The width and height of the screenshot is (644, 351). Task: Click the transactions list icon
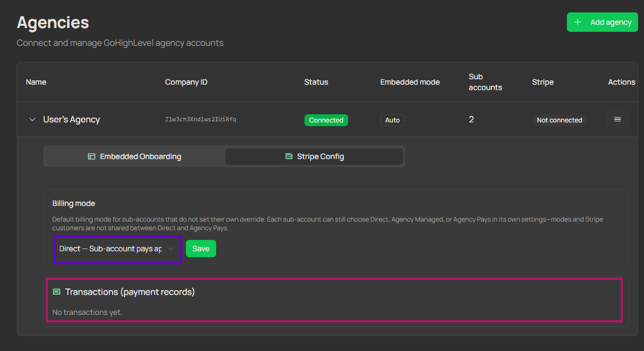(57, 292)
